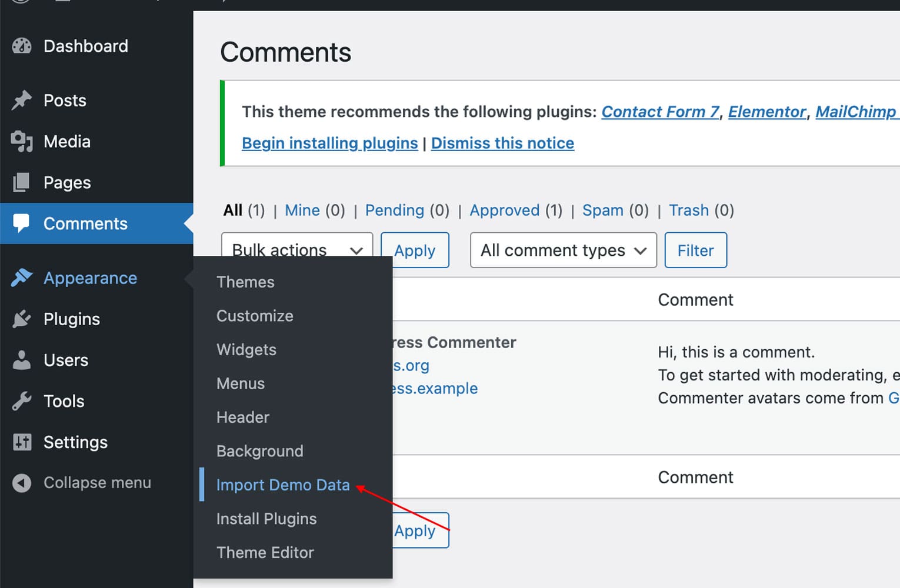Choose Customize in the Appearance submenu

(255, 316)
